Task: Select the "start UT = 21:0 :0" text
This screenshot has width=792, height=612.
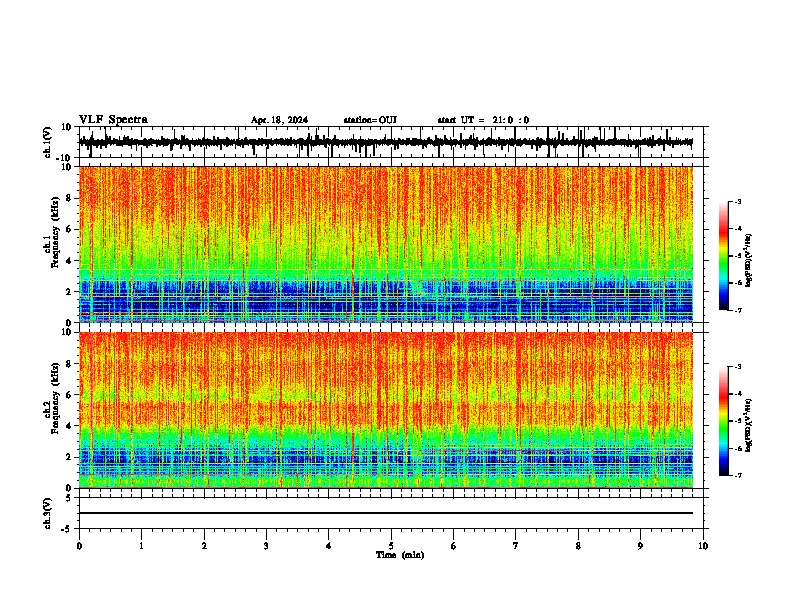Action: pyautogui.click(x=483, y=120)
